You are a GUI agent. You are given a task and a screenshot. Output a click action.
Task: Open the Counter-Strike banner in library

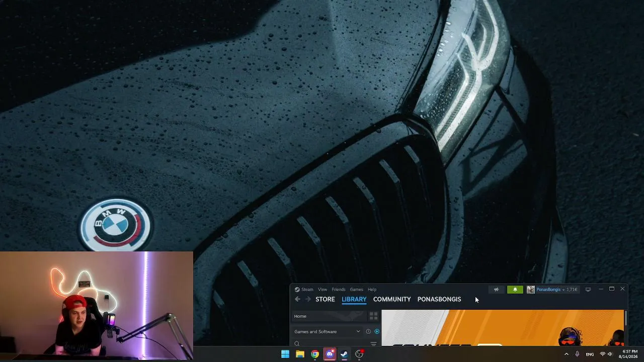[x=503, y=328]
